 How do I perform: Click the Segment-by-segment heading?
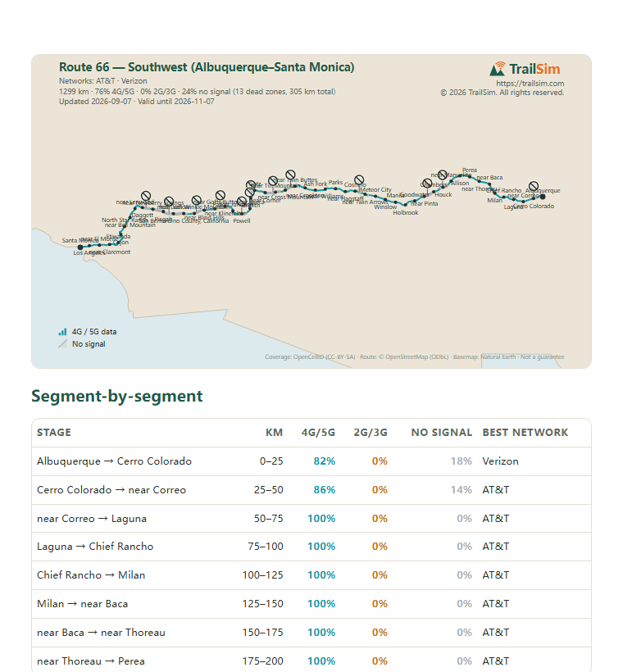(x=117, y=396)
